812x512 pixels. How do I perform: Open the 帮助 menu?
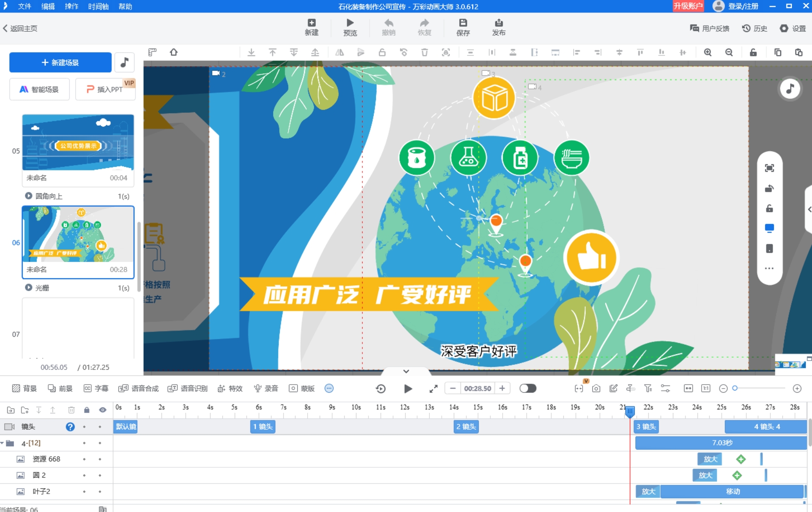(x=125, y=6)
